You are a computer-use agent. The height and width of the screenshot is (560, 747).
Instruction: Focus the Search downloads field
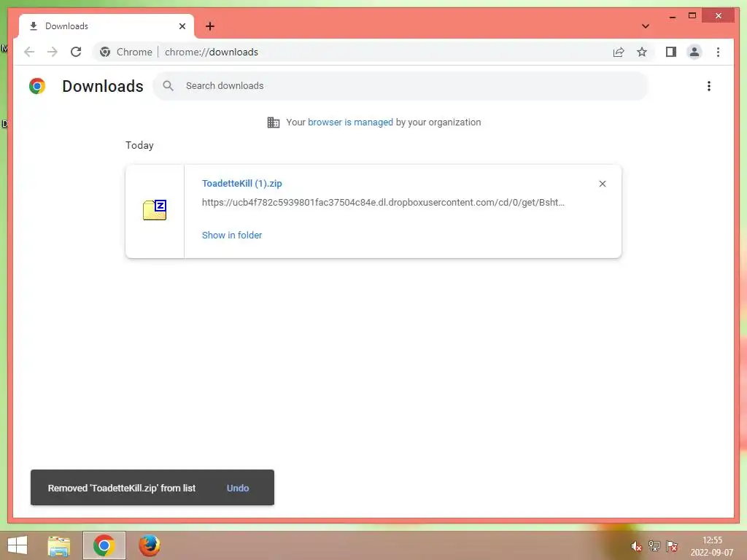(400, 86)
